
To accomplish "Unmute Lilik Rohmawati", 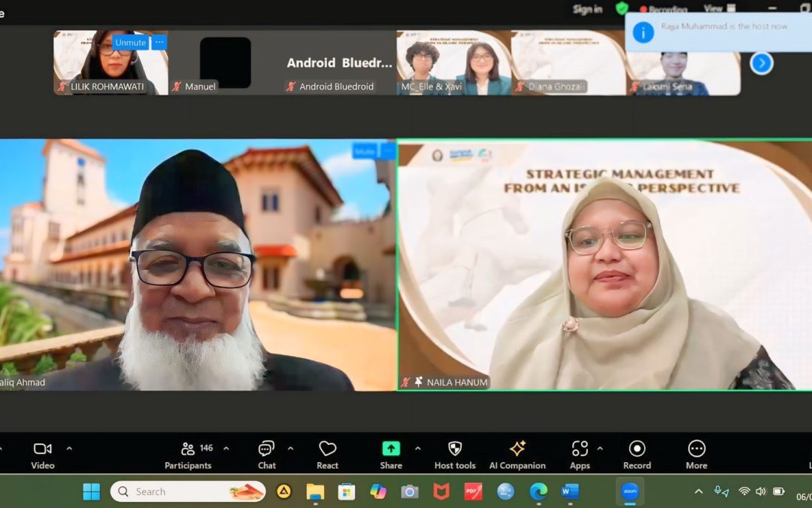I will point(131,42).
